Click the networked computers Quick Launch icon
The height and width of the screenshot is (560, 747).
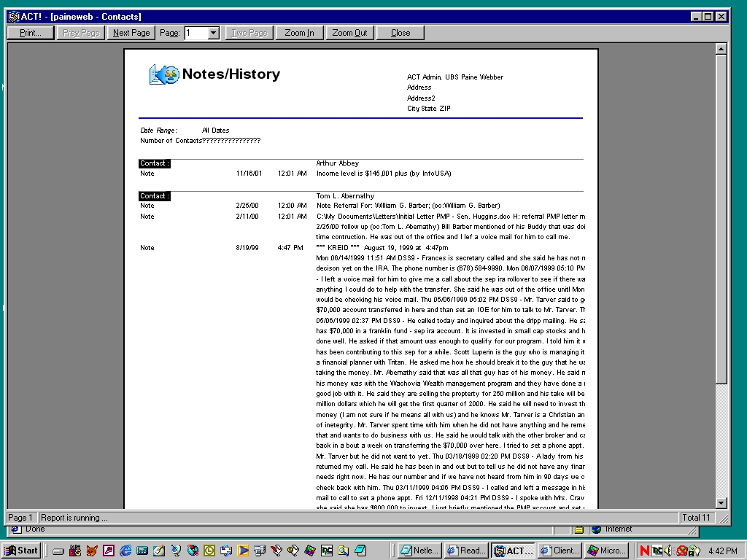click(260, 551)
